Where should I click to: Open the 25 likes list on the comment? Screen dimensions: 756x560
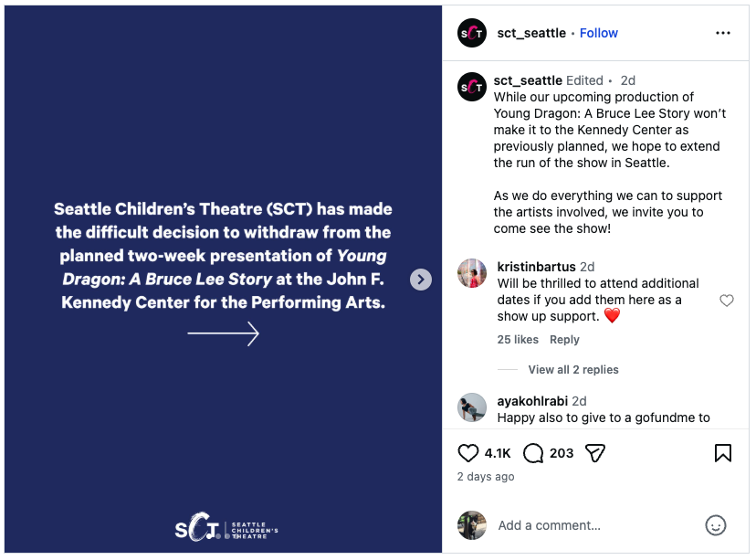(x=518, y=340)
